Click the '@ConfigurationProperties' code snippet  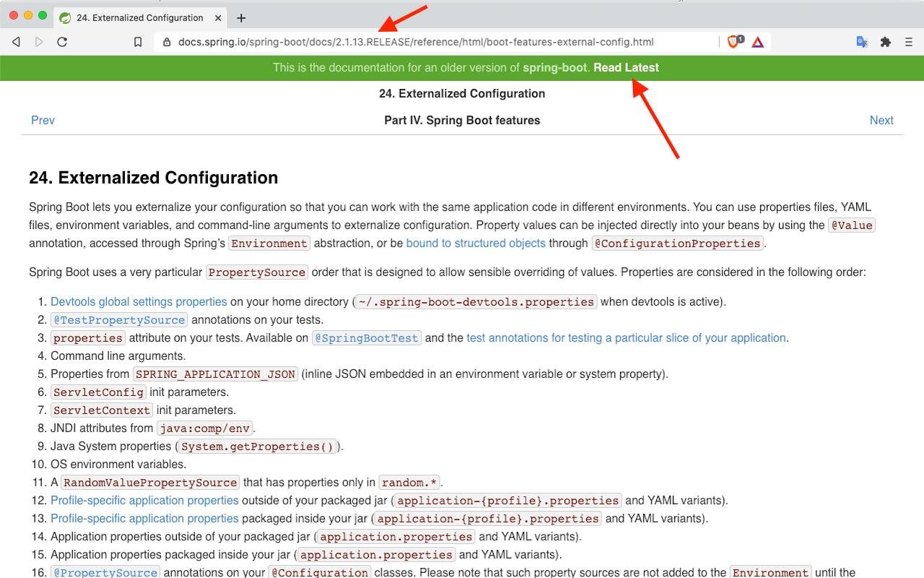click(677, 243)
